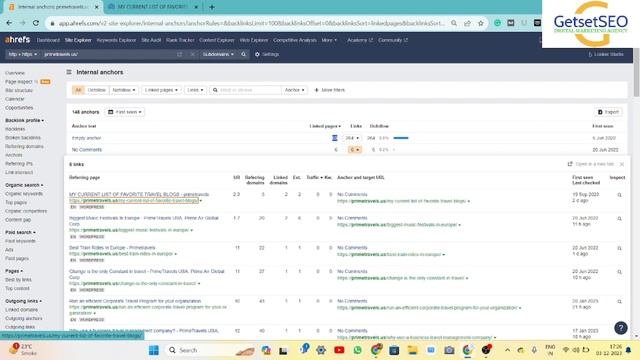Open Rank Tracker in navigation
Viewport: 640px width, 360px height.
coord(180,40)
